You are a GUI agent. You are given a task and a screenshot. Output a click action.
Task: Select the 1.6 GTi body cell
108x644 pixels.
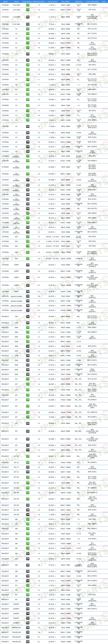click(x=79, y=549)
